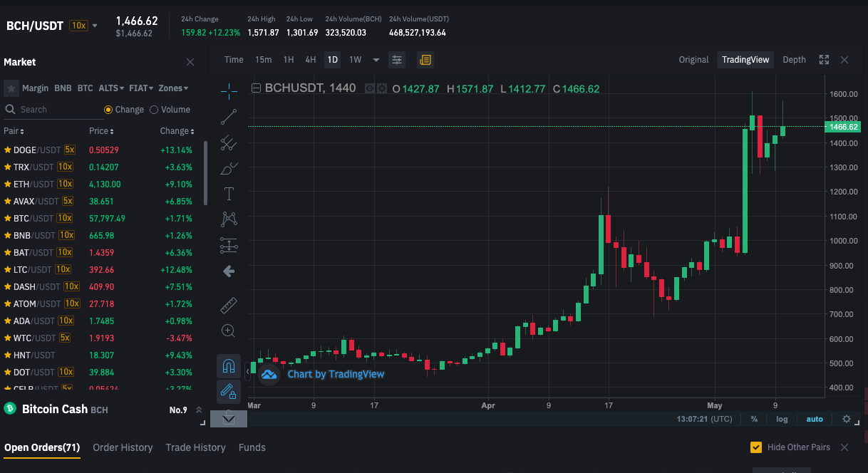Unfavorite ETH/USDT star

[x=8, y=184]
